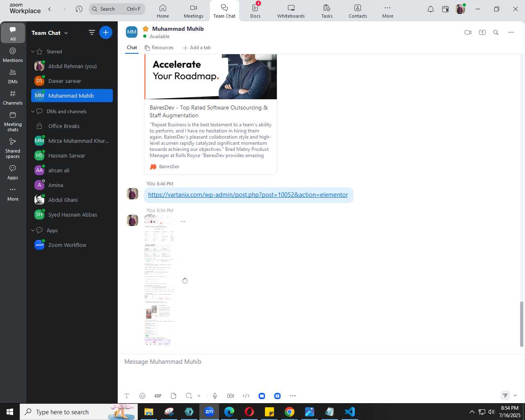Open Contacts tab

[358, 11]
